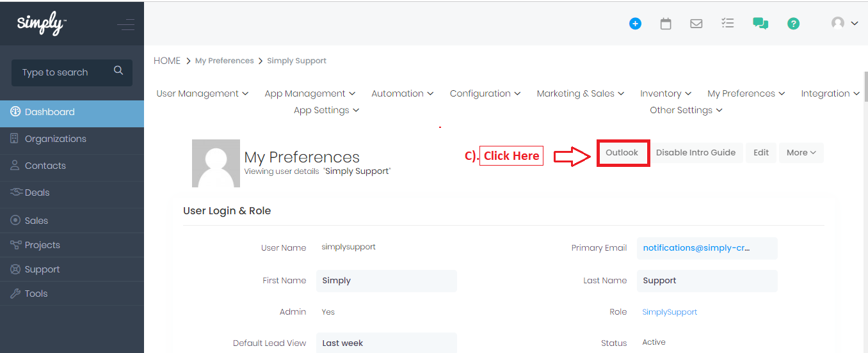
Task: Expand the User Management menu
Action: tap(202, 93)
